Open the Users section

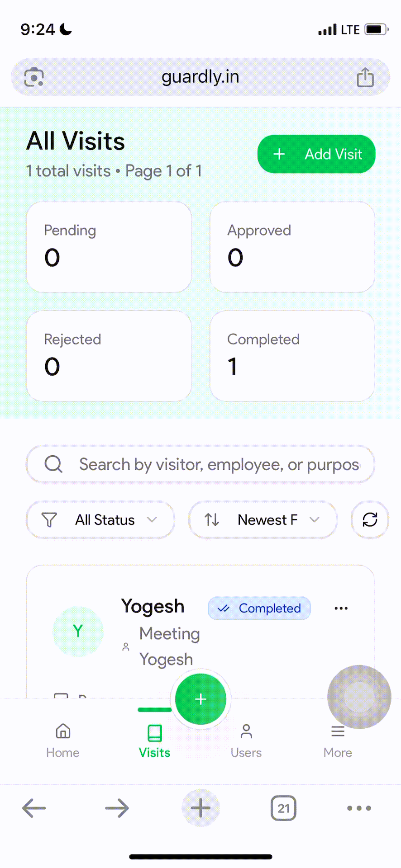[x=246, y=740]
